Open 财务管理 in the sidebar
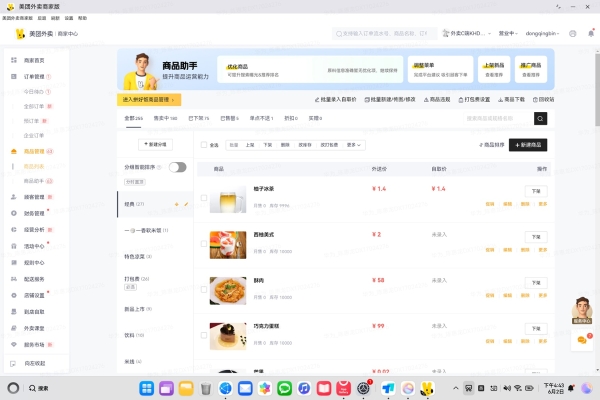This screenshot has height=400, width=600. (x=34, y=213)
